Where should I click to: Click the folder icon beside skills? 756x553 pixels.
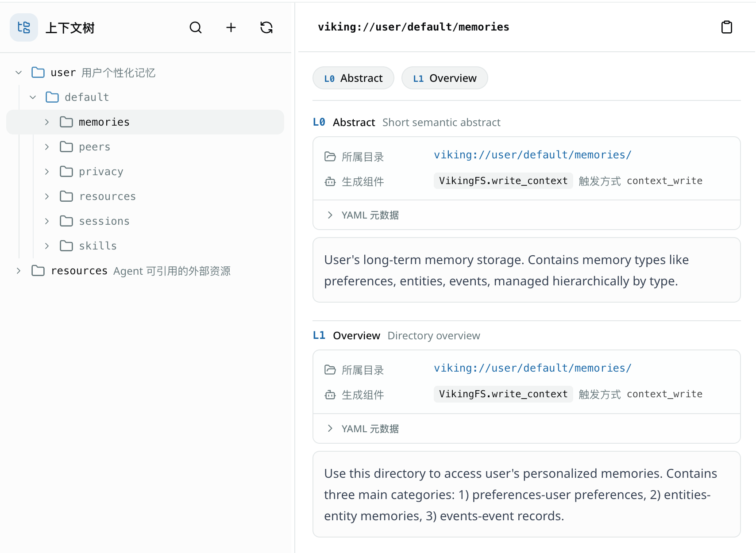tap(66, 246)
